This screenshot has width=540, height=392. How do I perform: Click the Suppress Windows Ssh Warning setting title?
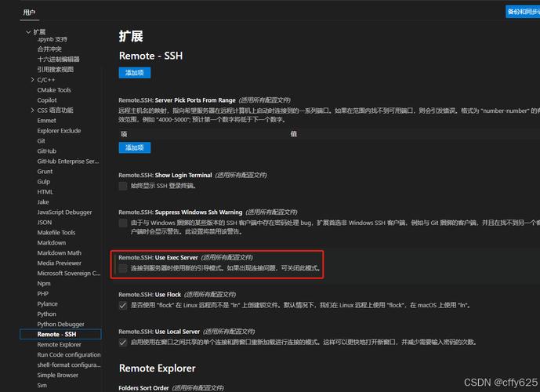(180, 212)
